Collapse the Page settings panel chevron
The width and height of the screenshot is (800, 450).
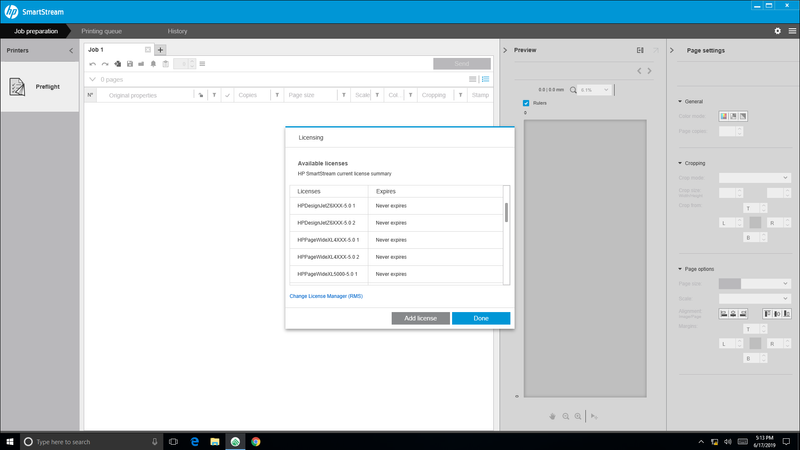point(671,50)
